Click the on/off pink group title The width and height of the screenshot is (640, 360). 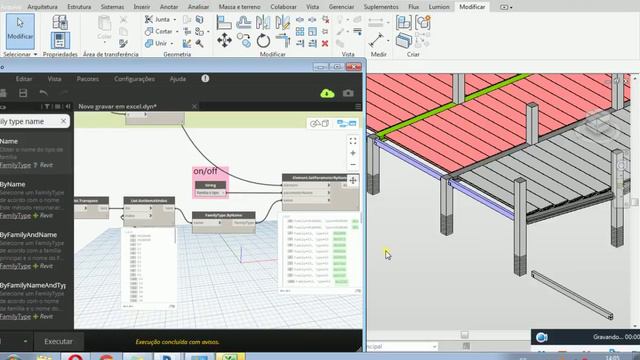point(205,171)
